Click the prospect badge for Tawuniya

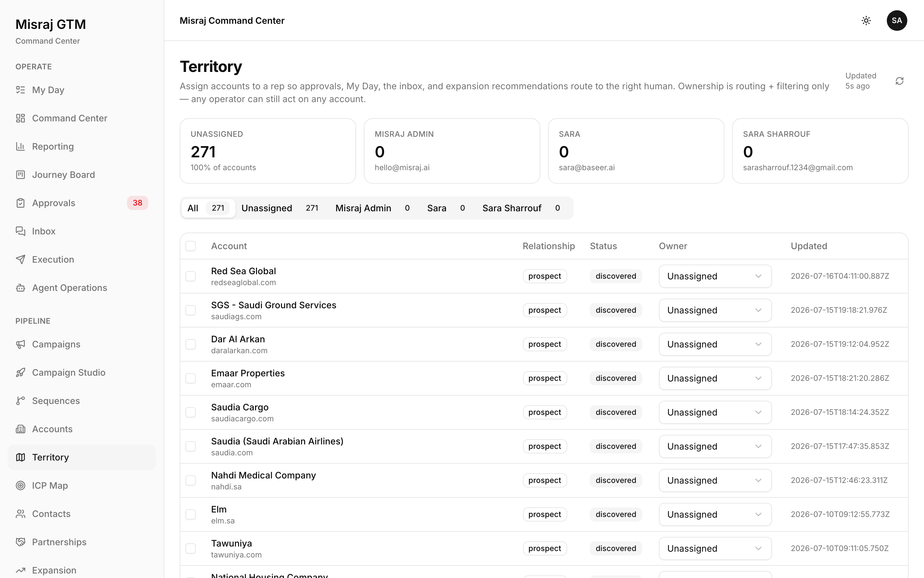click(x=544, y=548)
